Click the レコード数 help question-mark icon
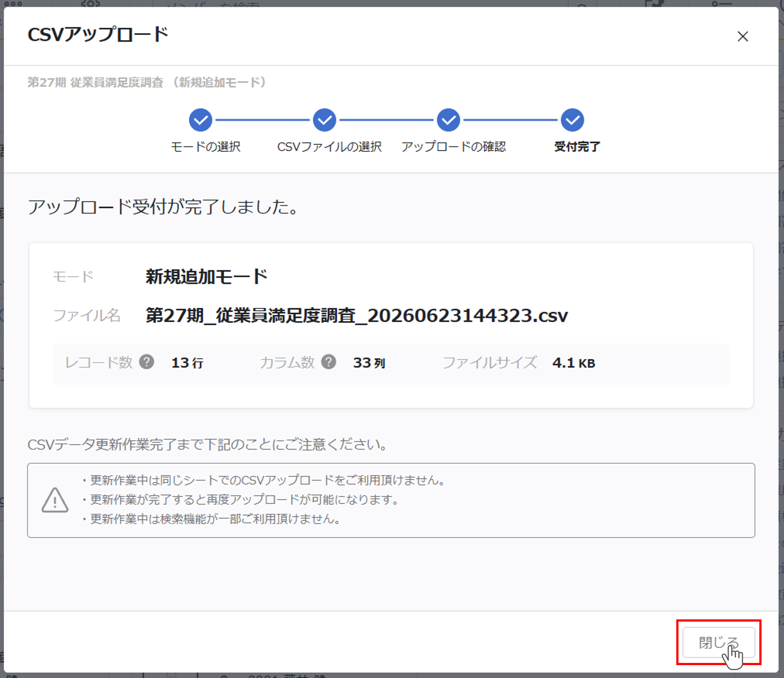784x678 pixels. click(x=146, y=362)
